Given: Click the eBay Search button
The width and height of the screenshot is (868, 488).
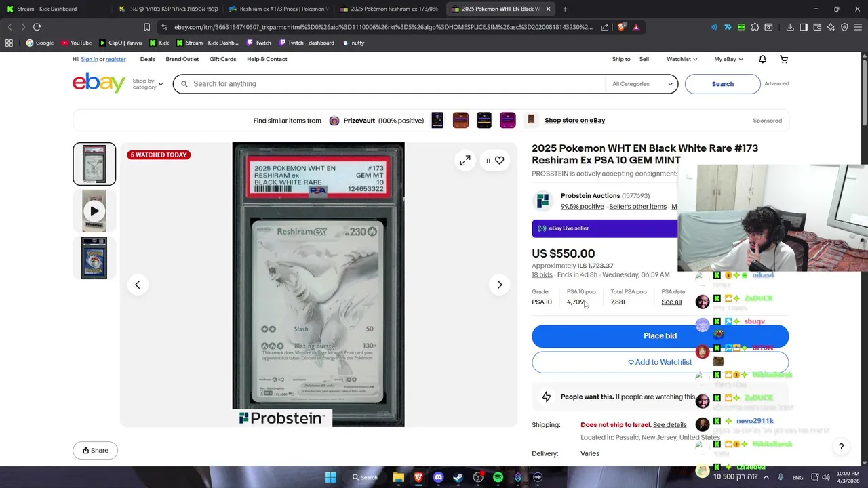Looking at the screenshot, I should tap(722, 84).
